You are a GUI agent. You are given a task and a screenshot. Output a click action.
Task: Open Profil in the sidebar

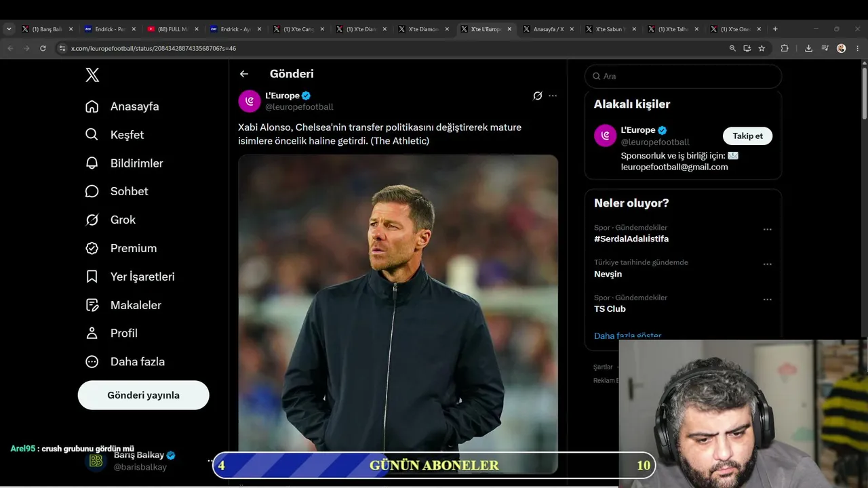coord(111,333)
